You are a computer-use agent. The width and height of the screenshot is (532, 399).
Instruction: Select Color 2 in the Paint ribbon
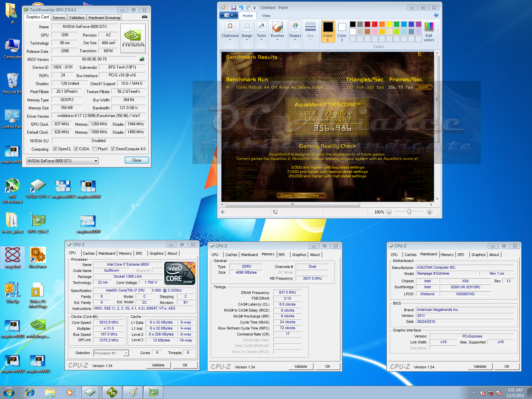tap(342, 32)
